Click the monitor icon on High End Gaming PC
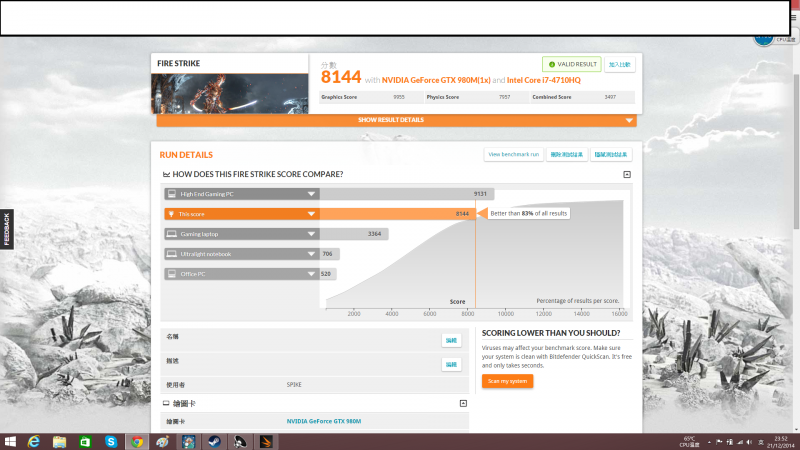The width and height of the screenshot is (800, 450). [x=172, y=194]
